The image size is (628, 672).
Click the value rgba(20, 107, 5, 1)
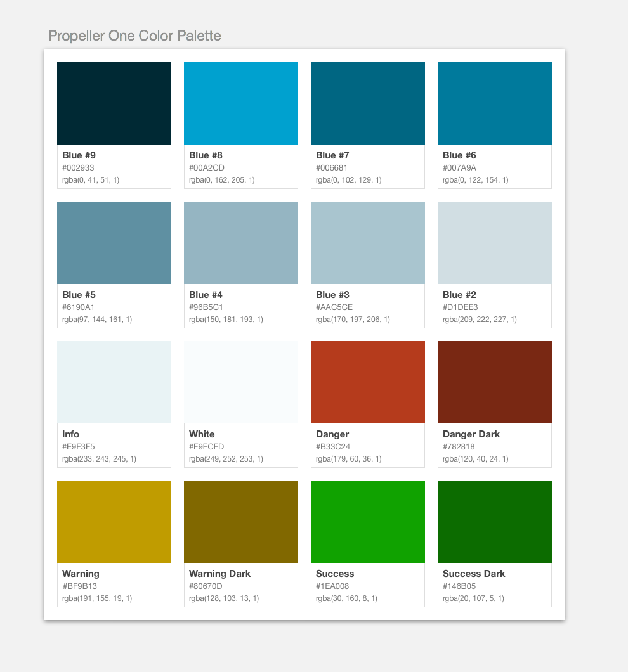pos(473,598)
